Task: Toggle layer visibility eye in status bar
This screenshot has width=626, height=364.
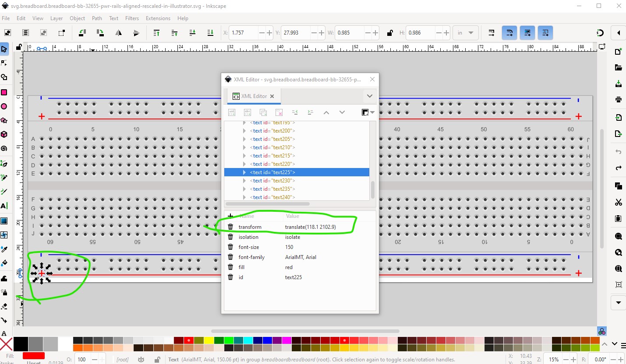Action: click(x=141, y=360)
